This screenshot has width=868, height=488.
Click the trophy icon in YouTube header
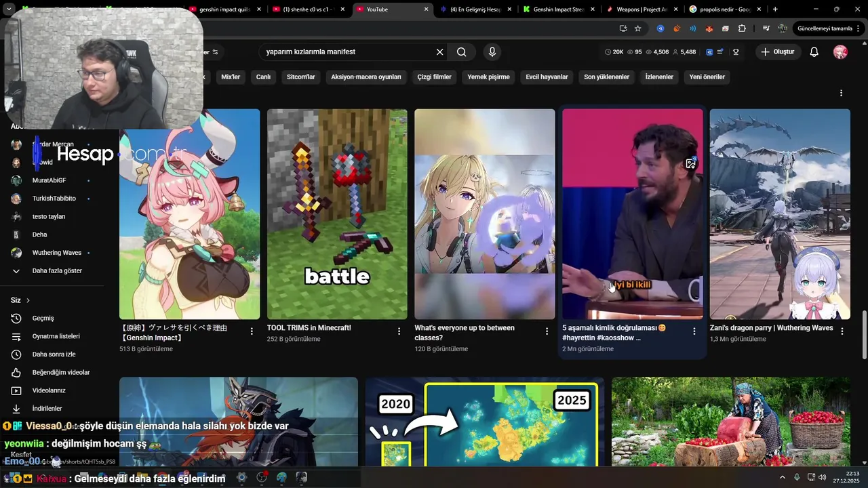tap(736, 52)
